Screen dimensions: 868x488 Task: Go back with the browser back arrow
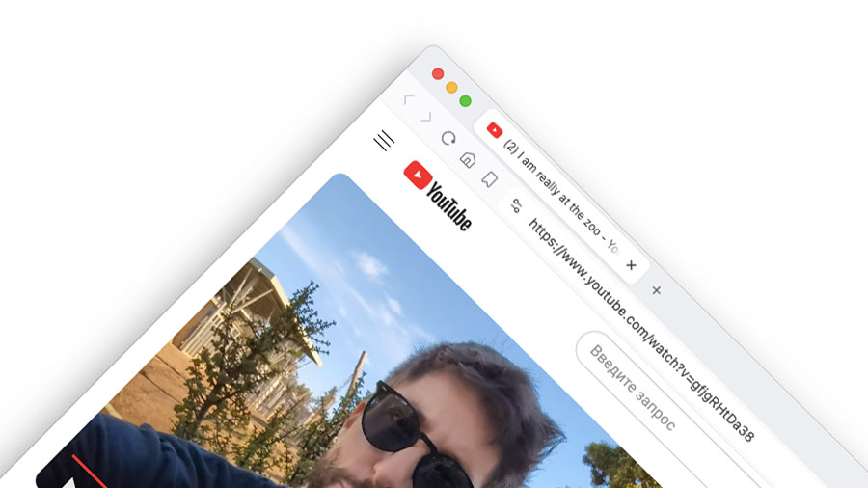click(409, 99)
